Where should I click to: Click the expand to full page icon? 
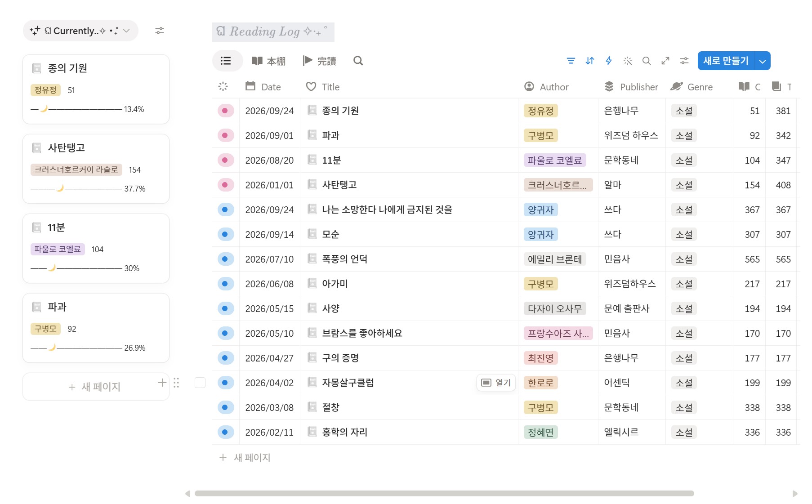[665, 61]
